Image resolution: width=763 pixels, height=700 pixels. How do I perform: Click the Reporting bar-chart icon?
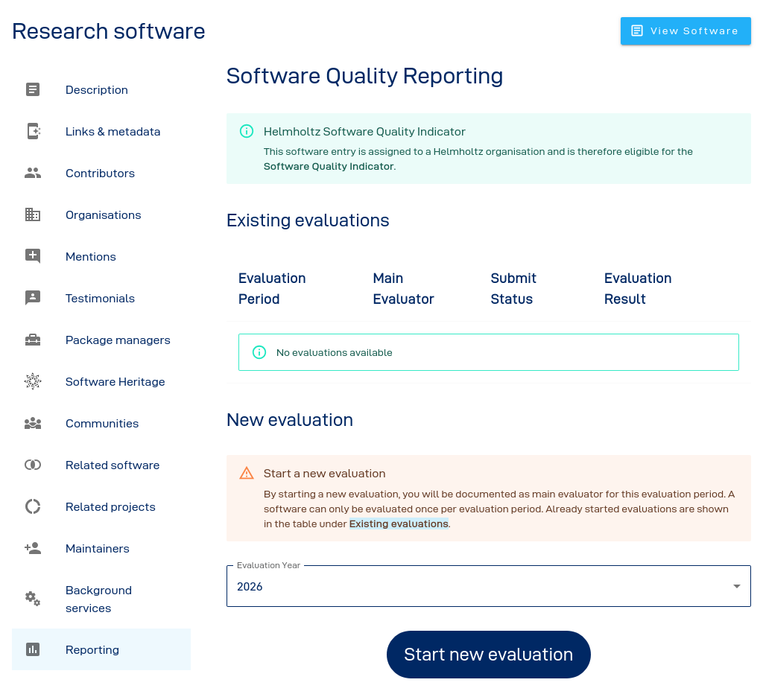pyautogui.click(x=33, y=649)
